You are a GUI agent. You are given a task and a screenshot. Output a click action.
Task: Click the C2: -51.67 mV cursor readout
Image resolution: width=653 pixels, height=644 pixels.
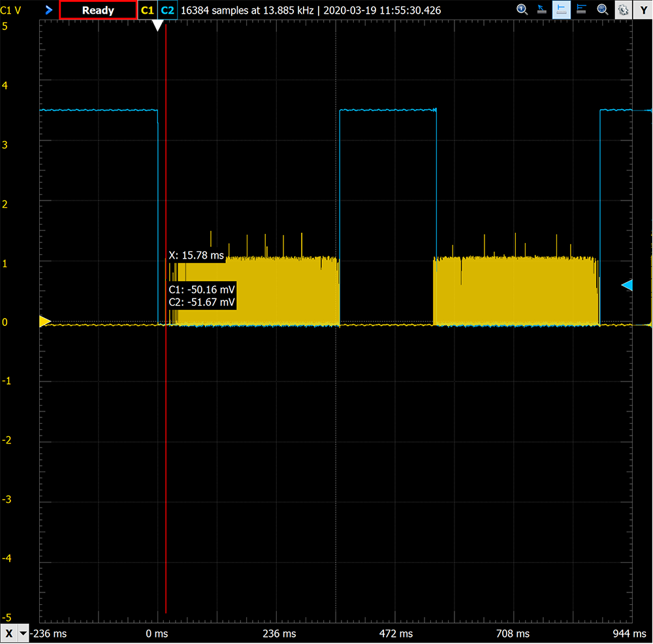(202, 302)
